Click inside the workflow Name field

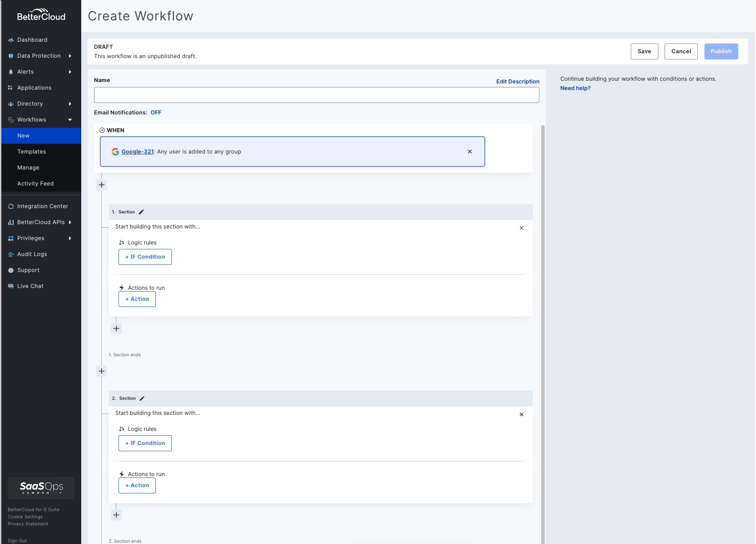pyautogui.click(x=317, y=95)
